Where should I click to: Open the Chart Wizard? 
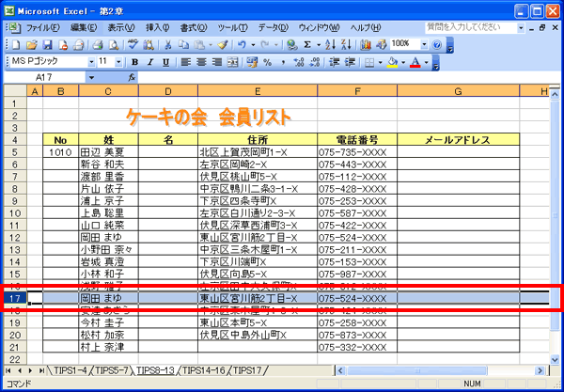tap(366, 44)
